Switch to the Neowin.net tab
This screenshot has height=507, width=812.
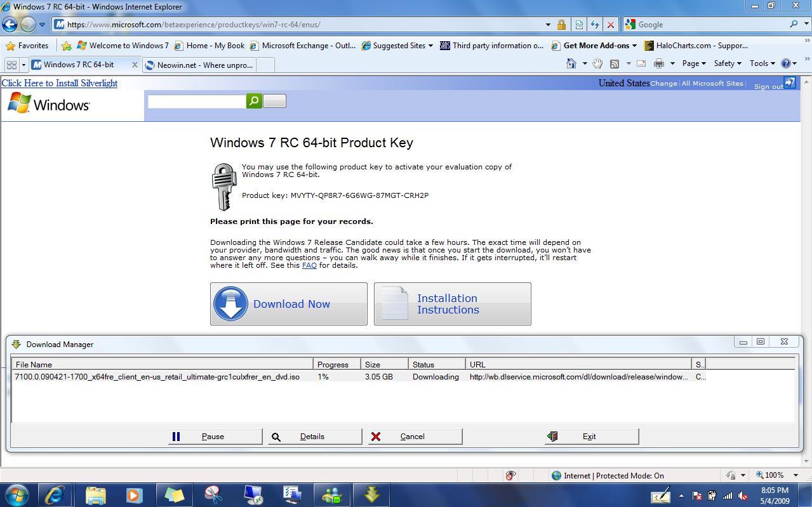(199, 65)
